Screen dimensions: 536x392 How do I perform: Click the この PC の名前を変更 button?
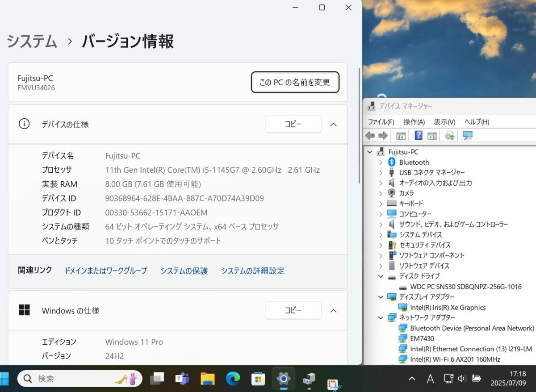295,82
